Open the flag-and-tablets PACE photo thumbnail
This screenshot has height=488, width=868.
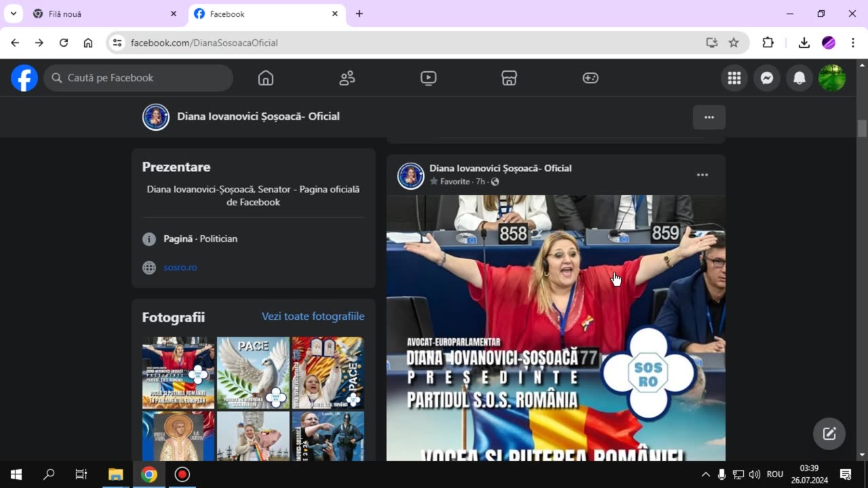click(328, 373)
